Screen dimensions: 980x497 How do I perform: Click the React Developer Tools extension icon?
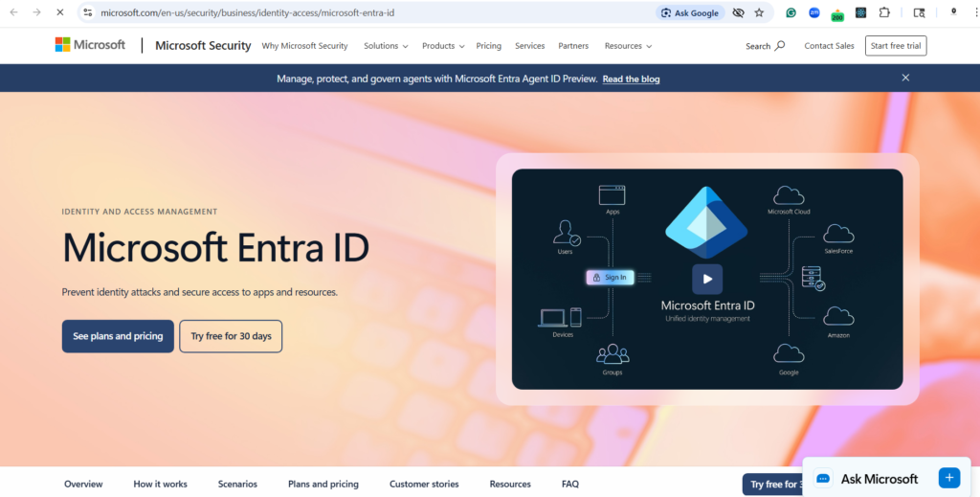click(860, 12)
